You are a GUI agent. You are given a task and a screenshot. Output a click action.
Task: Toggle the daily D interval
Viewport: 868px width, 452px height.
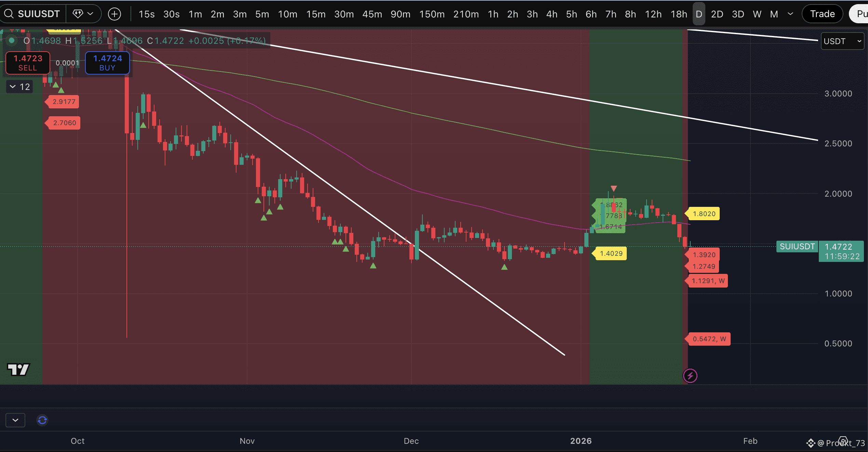point(699,14)
